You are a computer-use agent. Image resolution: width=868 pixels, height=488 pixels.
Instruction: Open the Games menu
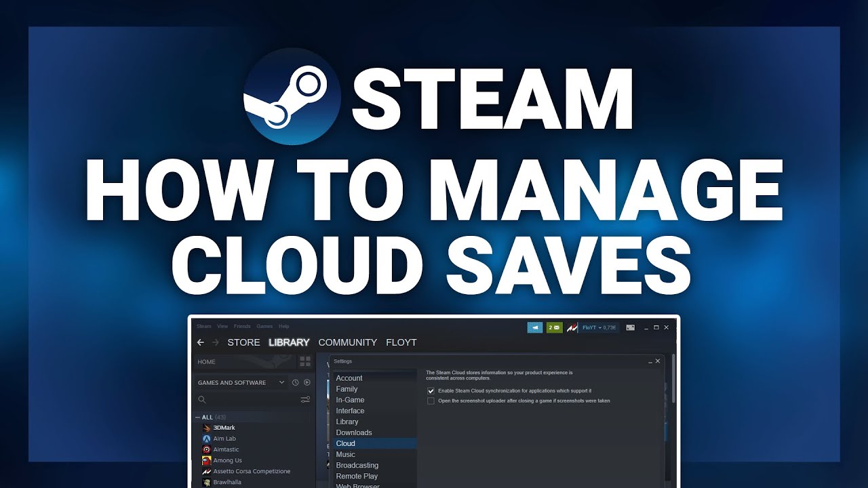click(x=264, y=326)
